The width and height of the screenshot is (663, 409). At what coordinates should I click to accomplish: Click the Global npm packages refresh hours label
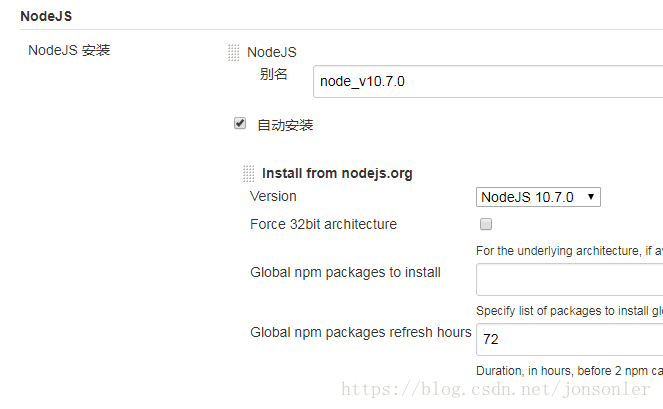tap(360, 332)
